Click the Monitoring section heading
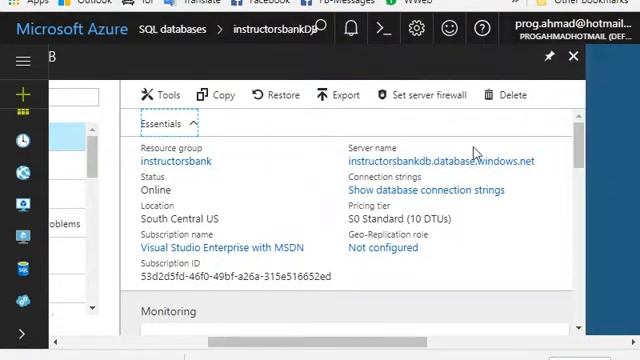640x360 pixels. [x=169, y=311]
